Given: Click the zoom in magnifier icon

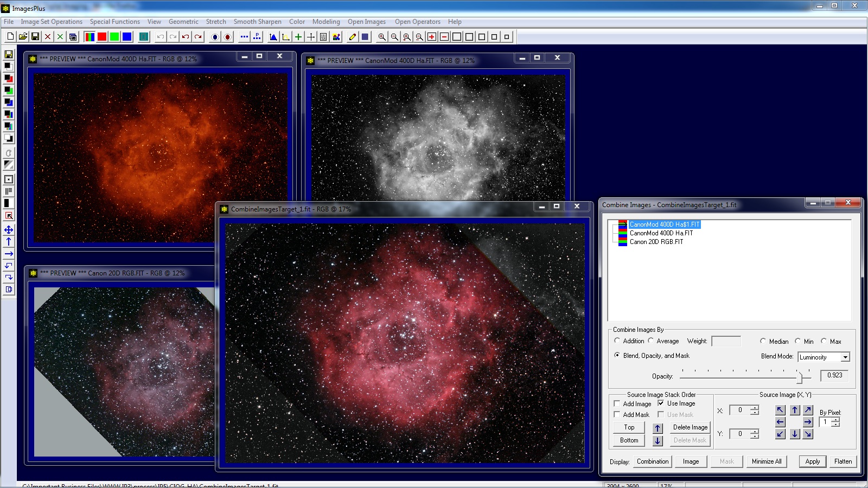Looking at the screenshot, I should [382, 37].
